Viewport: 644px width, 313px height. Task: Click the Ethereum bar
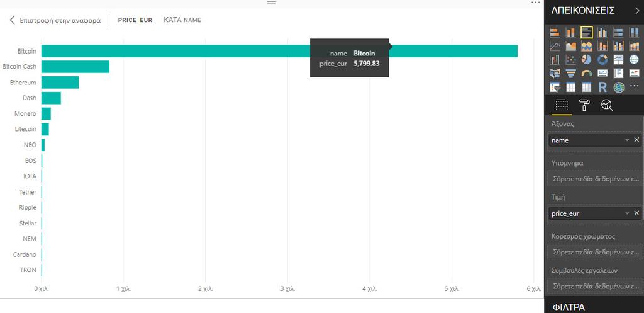(x=60, y=83)
